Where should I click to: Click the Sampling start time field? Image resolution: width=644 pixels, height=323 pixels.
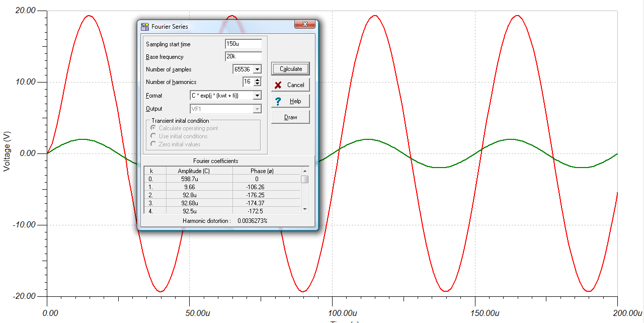click(x=244, y=44)
